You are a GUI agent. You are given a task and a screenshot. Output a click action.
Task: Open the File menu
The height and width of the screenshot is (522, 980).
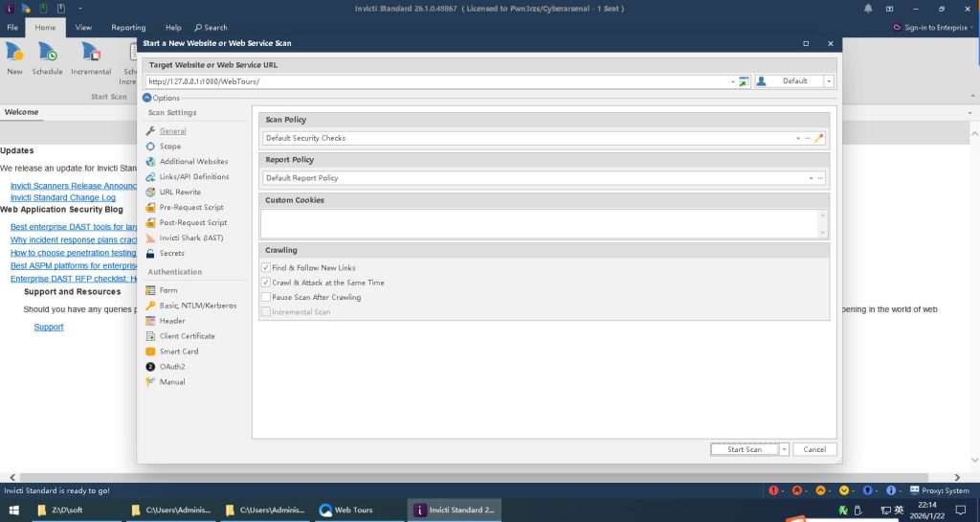(12, 28)
